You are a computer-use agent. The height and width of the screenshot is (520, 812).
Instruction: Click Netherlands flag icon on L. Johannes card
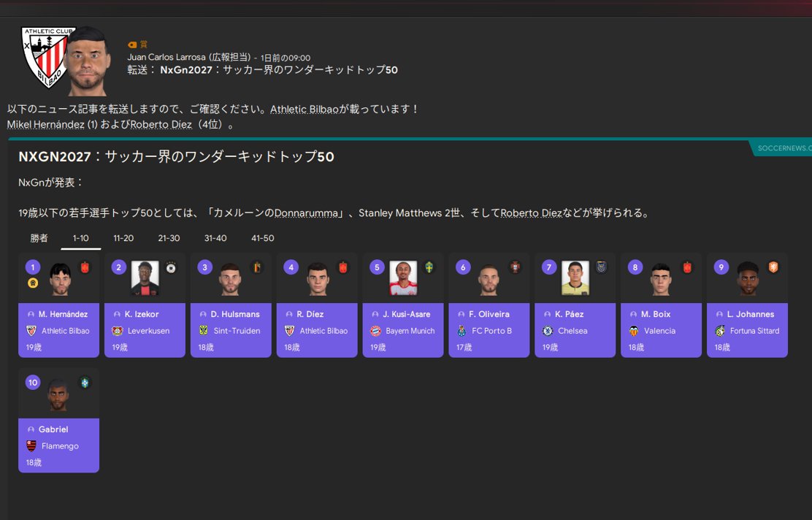click(773, 267)
